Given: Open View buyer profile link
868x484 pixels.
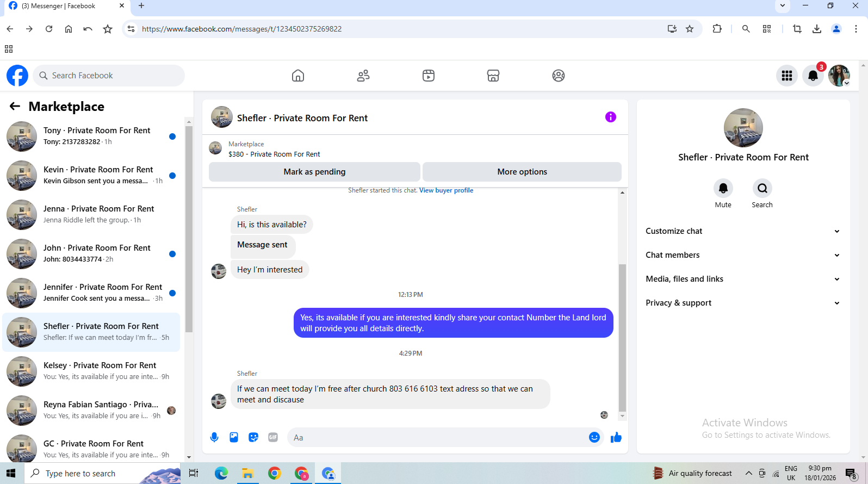Looking at the screenshot, I should [x=446, y=190].
